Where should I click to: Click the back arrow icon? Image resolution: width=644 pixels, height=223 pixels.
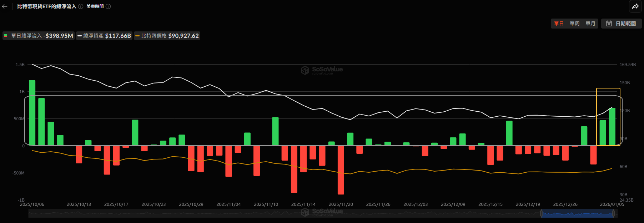5,6
